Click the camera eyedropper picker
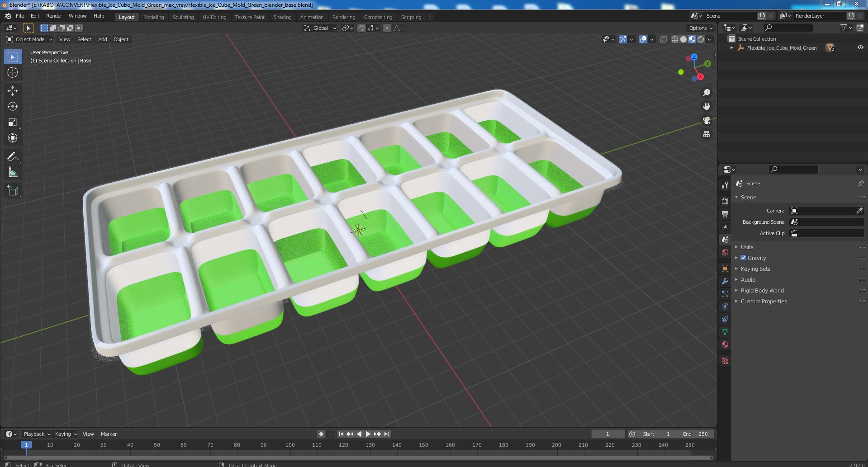This screenshot has width=868, height=467. pos(859,211)
